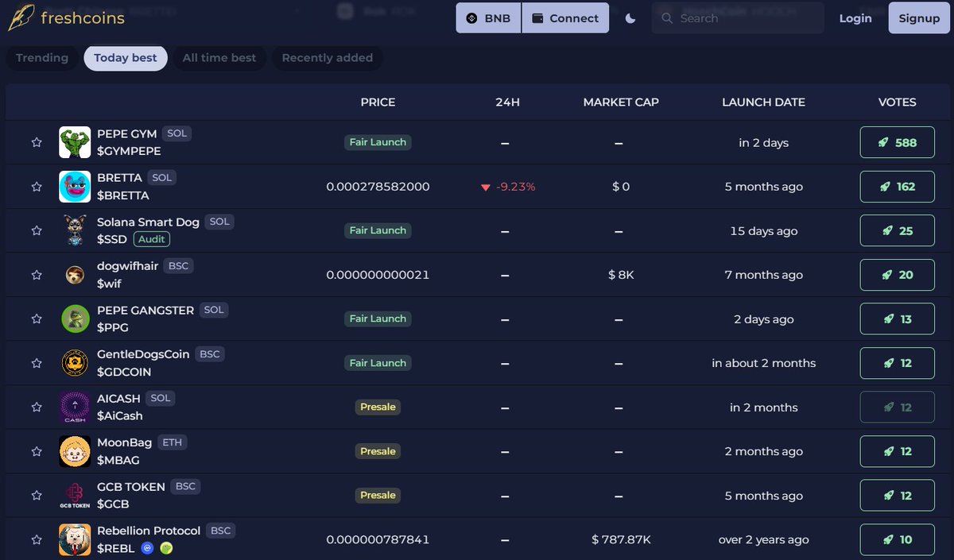
Task: Click the green badge icon beside $REBL
Action: (166, 548)
